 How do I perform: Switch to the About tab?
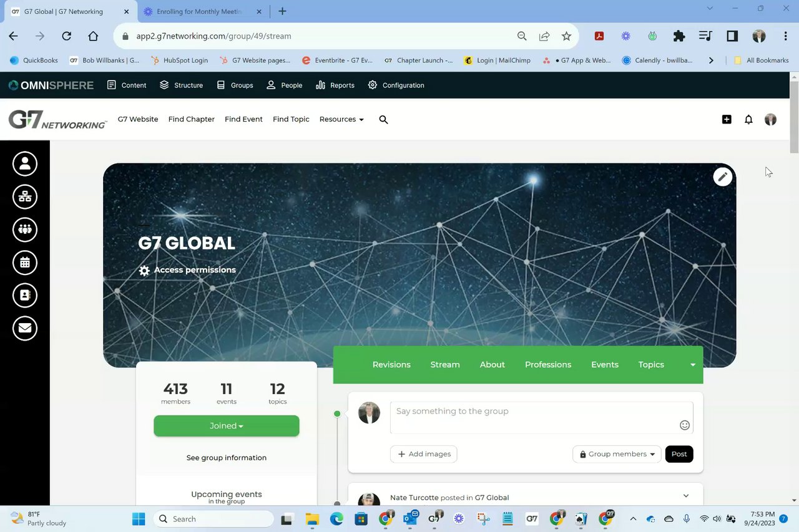pyautogui.click(x=493, y=365)
